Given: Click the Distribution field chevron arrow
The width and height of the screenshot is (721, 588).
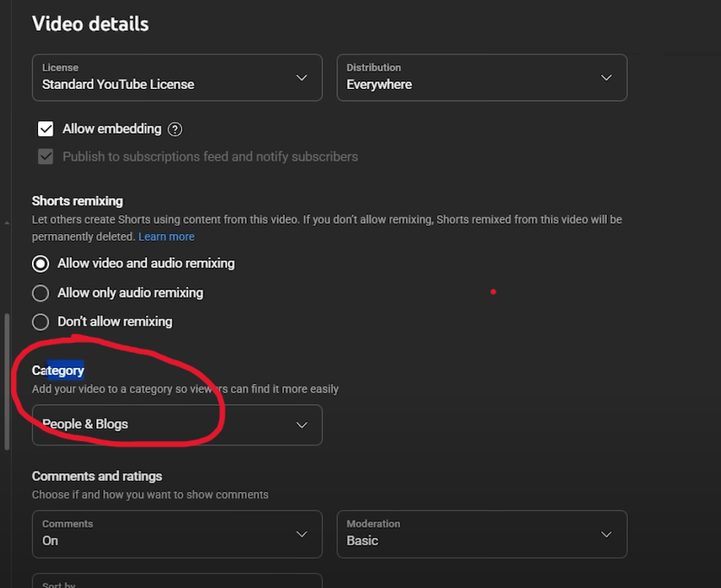Looking at the screenshot, I should tap(606, 77).
